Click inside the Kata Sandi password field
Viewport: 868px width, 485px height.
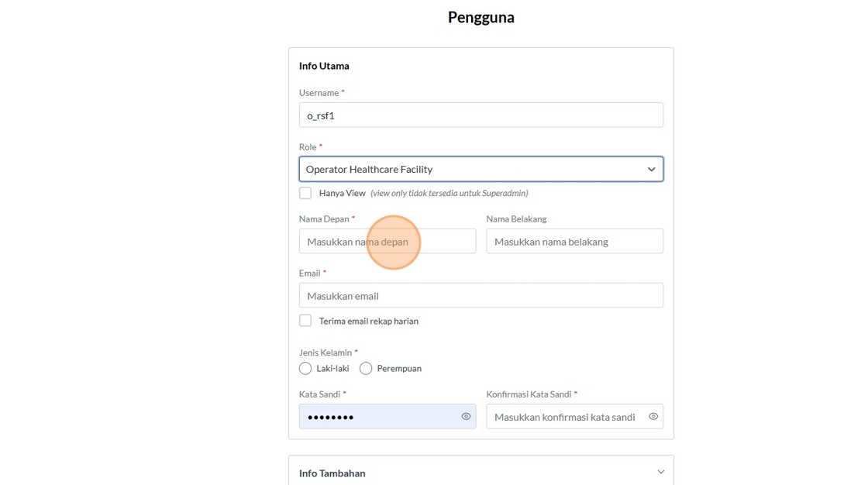tap(378, 417)
